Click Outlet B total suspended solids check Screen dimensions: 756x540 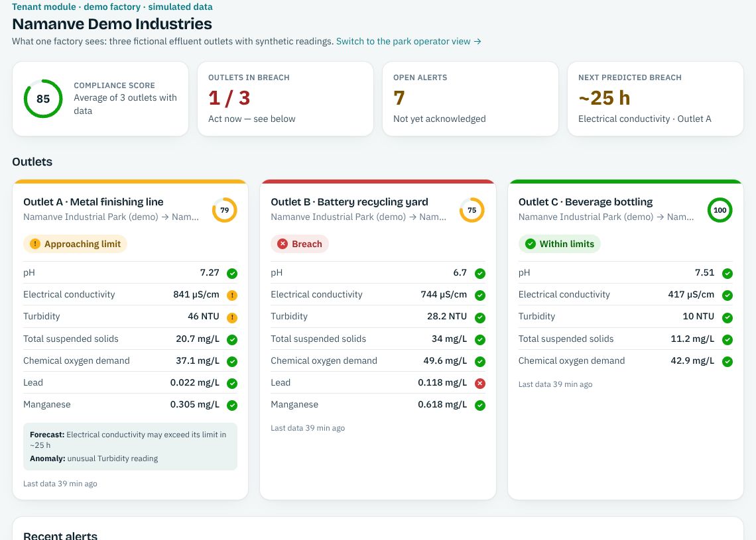coord(479,340)
